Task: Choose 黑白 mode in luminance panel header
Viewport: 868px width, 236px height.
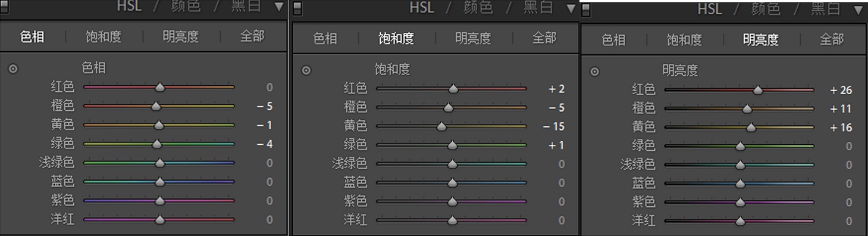Action: tap(826, 10)
